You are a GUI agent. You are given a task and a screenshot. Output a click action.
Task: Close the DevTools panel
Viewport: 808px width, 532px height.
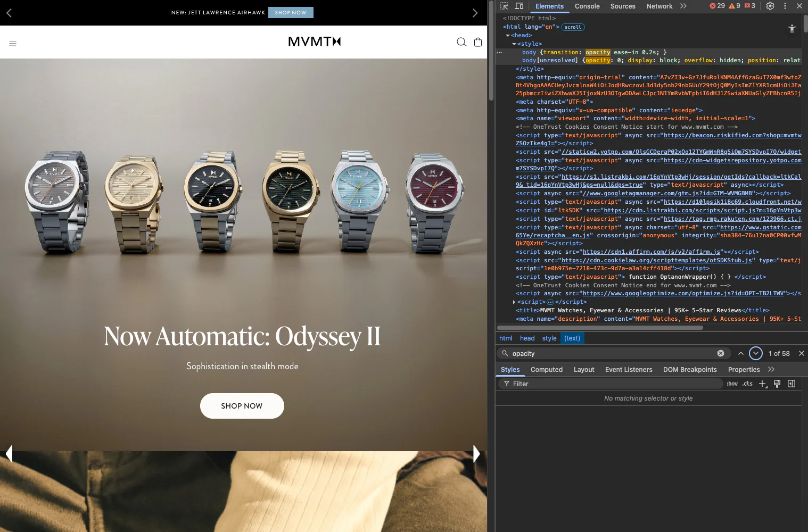point(799,6)
